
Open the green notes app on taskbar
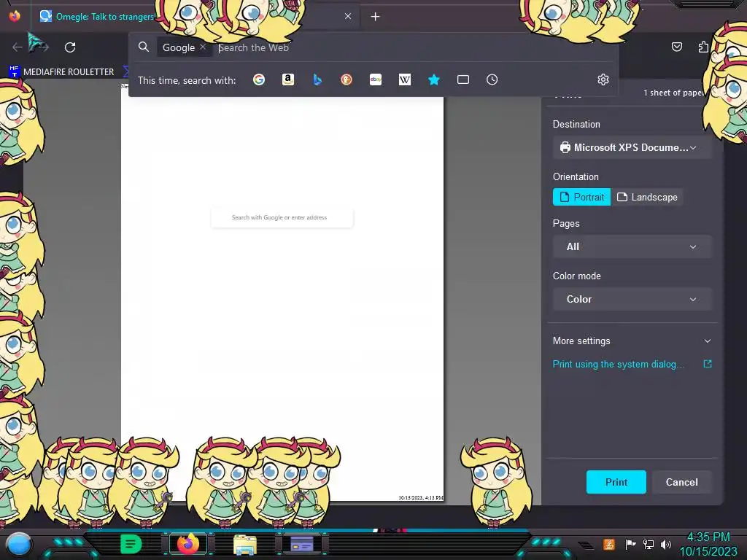point(131,544)
